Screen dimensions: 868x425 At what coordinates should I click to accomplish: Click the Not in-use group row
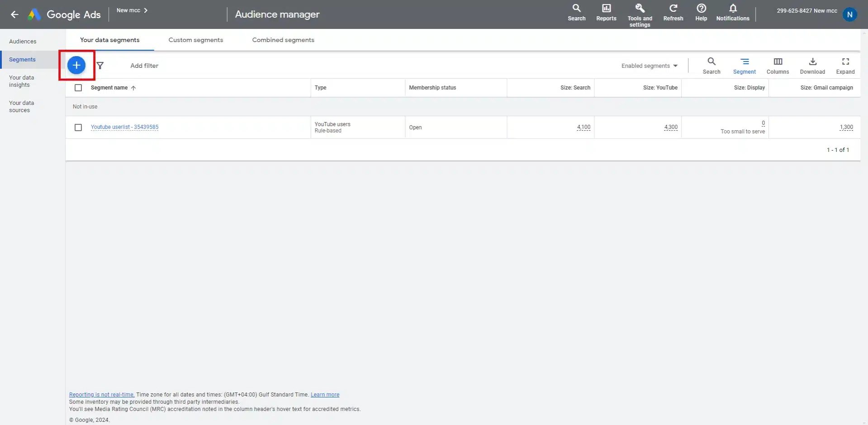click(x=463, y=107)
